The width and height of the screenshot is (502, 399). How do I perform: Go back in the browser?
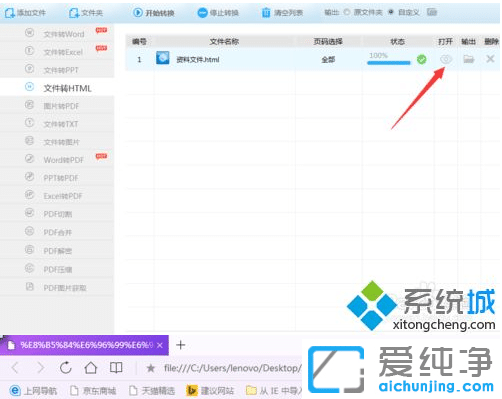[15, 368]
